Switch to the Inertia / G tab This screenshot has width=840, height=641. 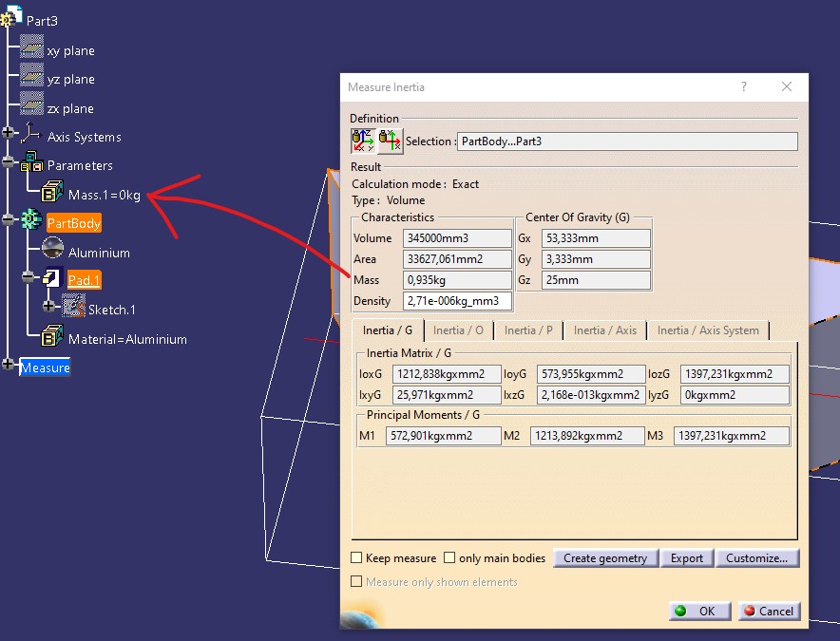[x=388, y=330]
